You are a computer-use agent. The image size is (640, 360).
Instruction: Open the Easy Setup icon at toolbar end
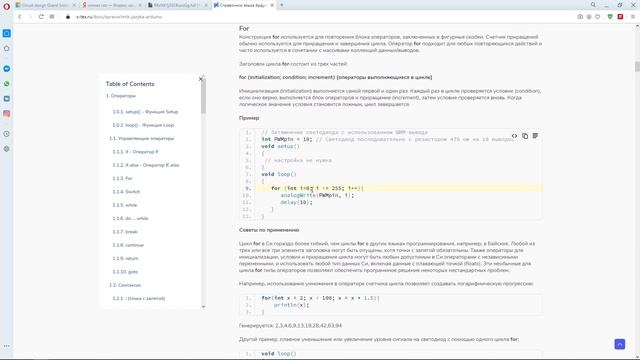point(633,17)
